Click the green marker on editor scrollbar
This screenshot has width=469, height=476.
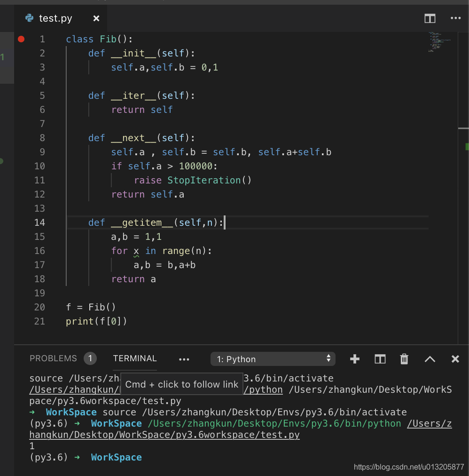tap(467, 147)
